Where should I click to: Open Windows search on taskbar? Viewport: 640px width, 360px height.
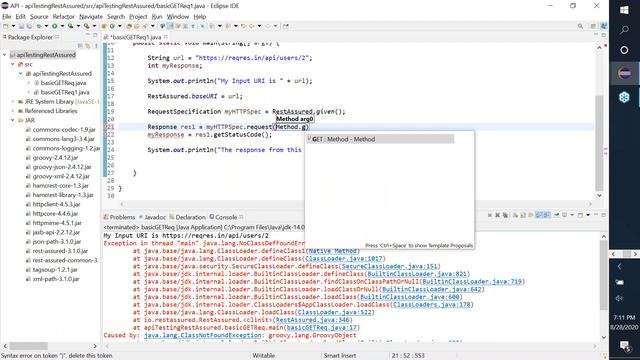tap(624, 30)
